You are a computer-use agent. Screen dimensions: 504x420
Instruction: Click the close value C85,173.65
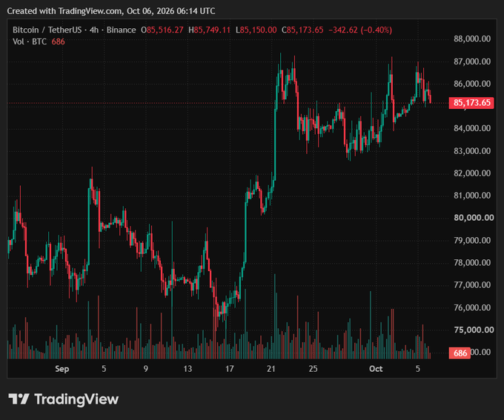302,30
